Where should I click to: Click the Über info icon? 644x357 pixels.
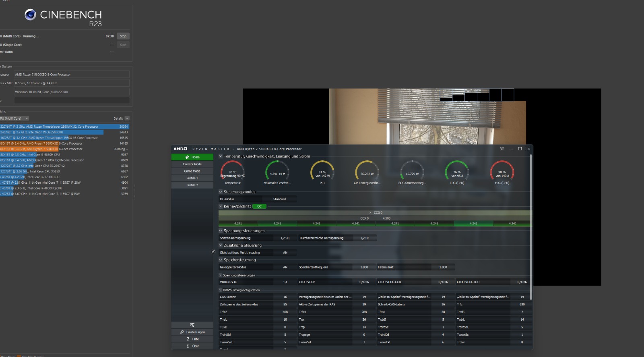coord(188,346)
